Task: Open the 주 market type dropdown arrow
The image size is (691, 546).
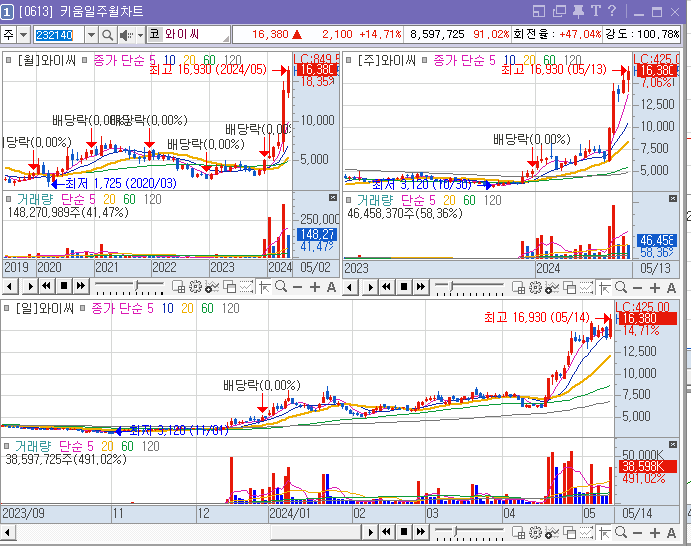Action: (x=23, y=35)
